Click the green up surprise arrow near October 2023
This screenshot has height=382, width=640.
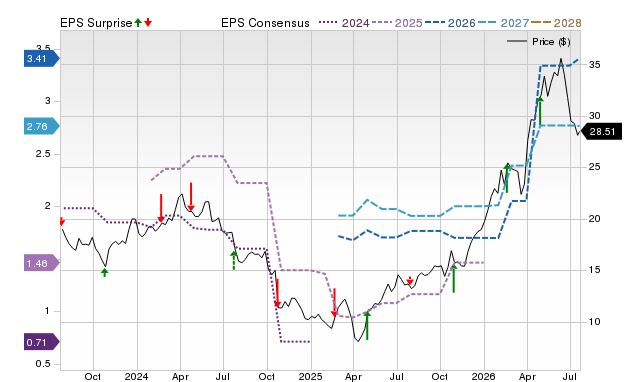[105, 272]
